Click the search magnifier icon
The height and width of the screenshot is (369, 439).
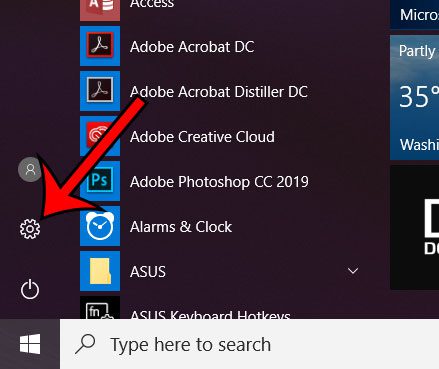tap(85, 344)
